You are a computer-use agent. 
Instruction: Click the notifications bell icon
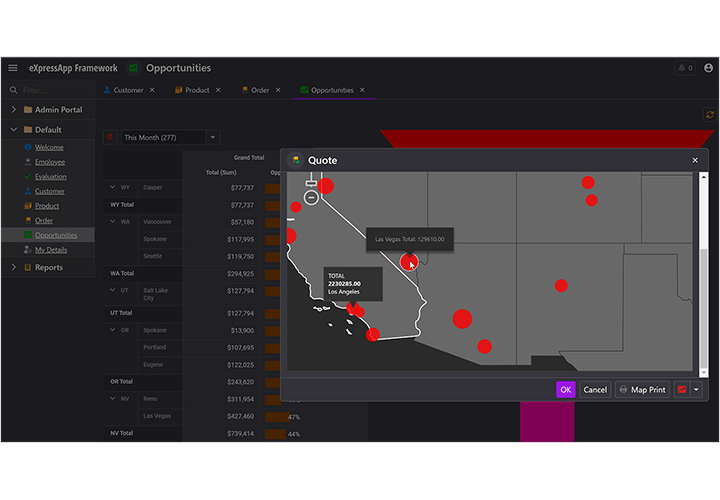click(684, 68)
